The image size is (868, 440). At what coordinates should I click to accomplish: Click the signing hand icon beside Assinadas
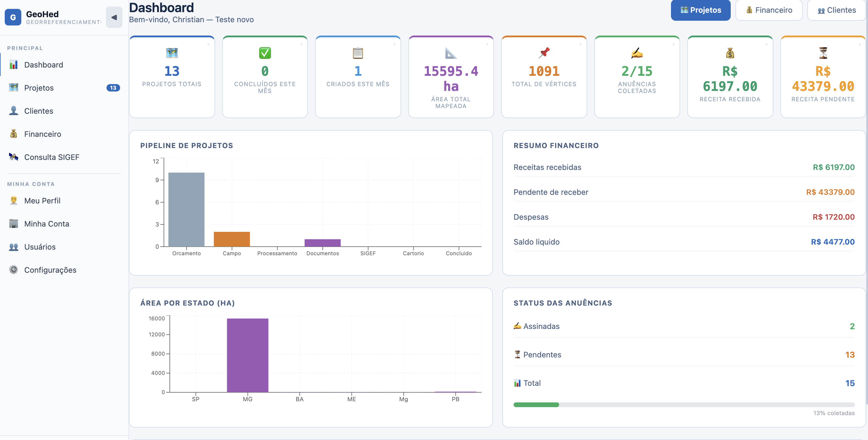click(x=517, y=326)
